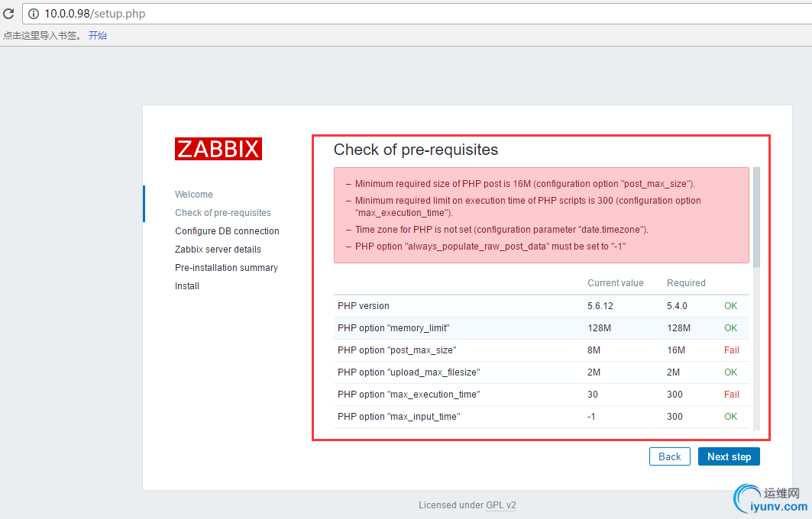Viewport: 812px width, 519px height.
Task: Click the Required column header
Action: pos(686,283)
